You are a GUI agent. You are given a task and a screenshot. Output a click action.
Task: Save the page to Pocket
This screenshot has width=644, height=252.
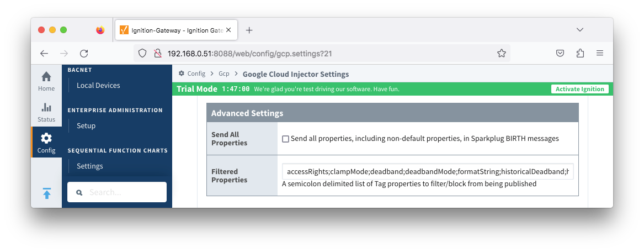coord(560,54)
